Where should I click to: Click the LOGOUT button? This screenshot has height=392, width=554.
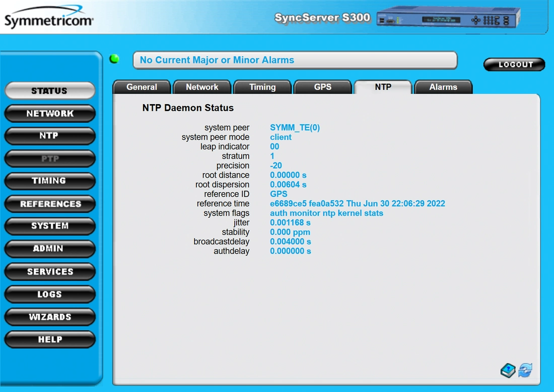(514, 64)
